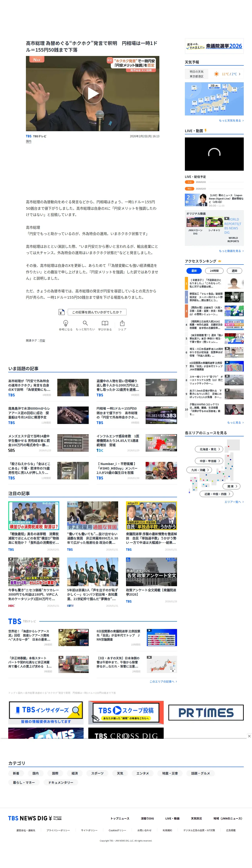Open the 衆議院選挙2026 banner
This screenshot has width=252, height=868.
coord(214,46)
